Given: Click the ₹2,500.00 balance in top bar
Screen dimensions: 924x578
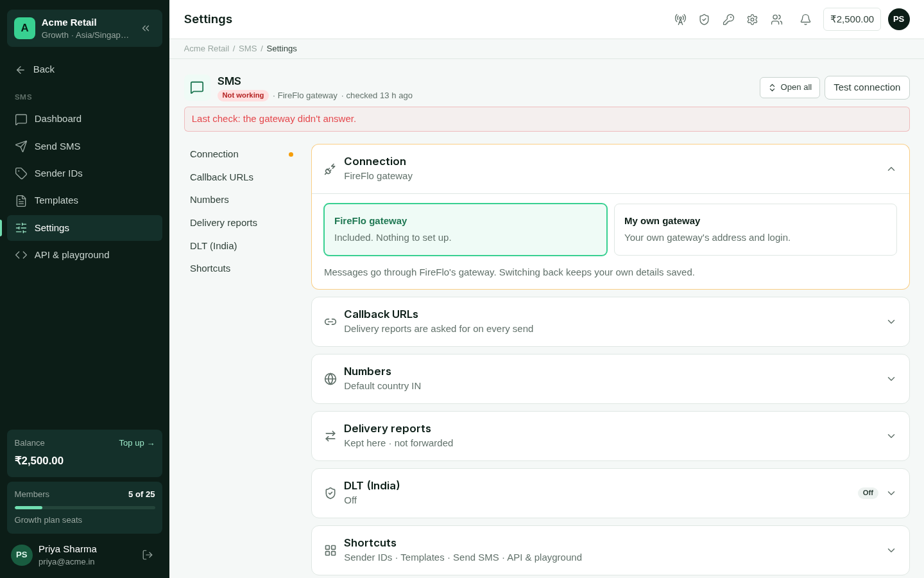Looking at the screenshot, I should point(852,19).
